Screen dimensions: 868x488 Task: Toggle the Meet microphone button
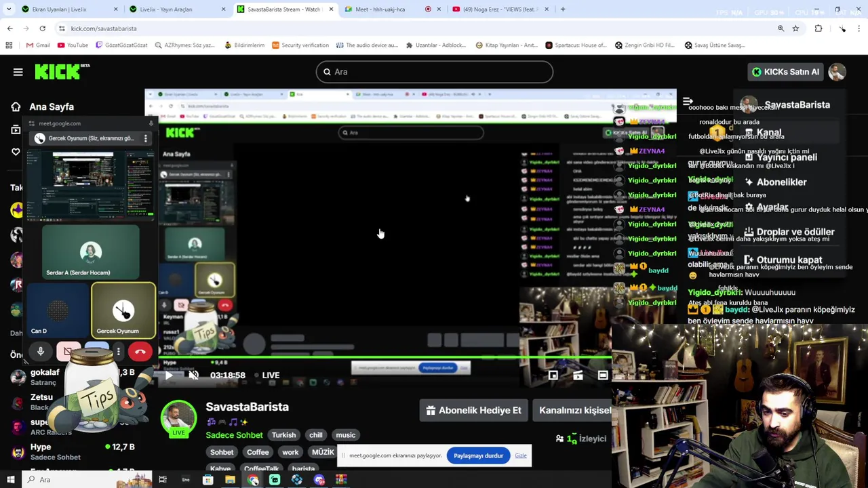[41, 351]
